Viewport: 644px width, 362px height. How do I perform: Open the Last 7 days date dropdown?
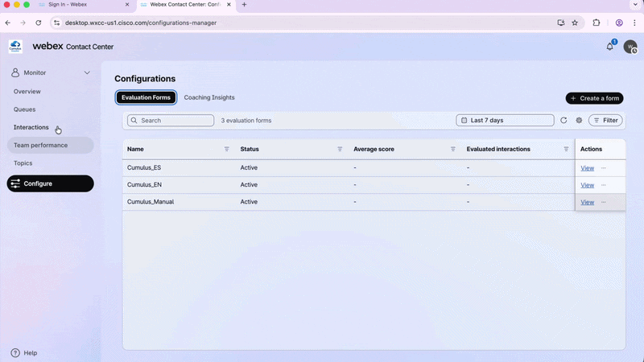click(505, 120)
